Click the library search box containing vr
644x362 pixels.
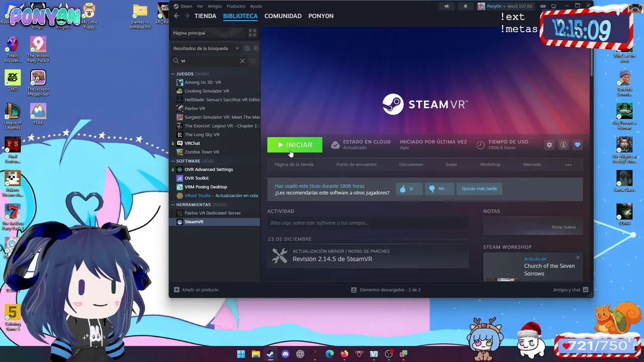(x=209, y=61)
